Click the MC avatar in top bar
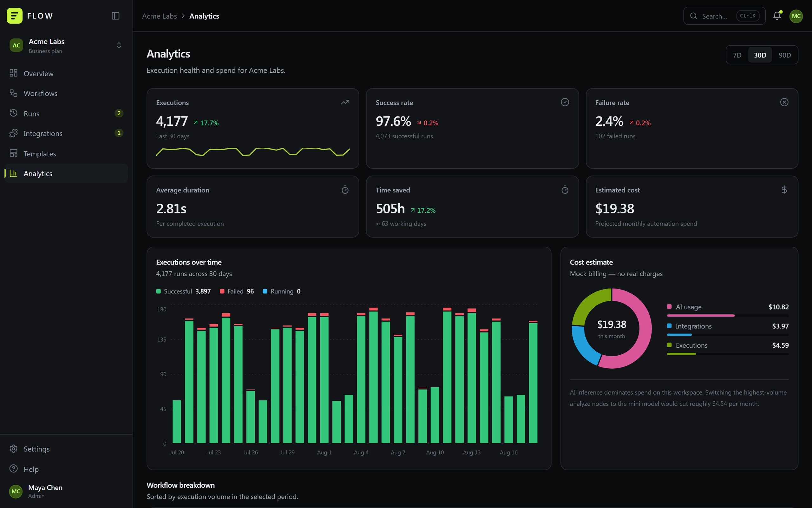Image resolution: width=812 pixels, height=508 pixels. click(x=796, y=16)
